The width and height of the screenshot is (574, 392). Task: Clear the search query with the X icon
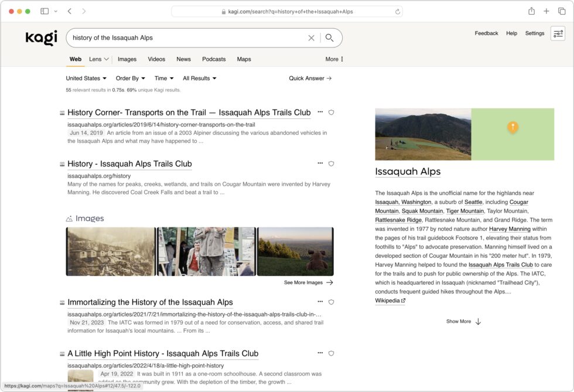pos(311,38)
